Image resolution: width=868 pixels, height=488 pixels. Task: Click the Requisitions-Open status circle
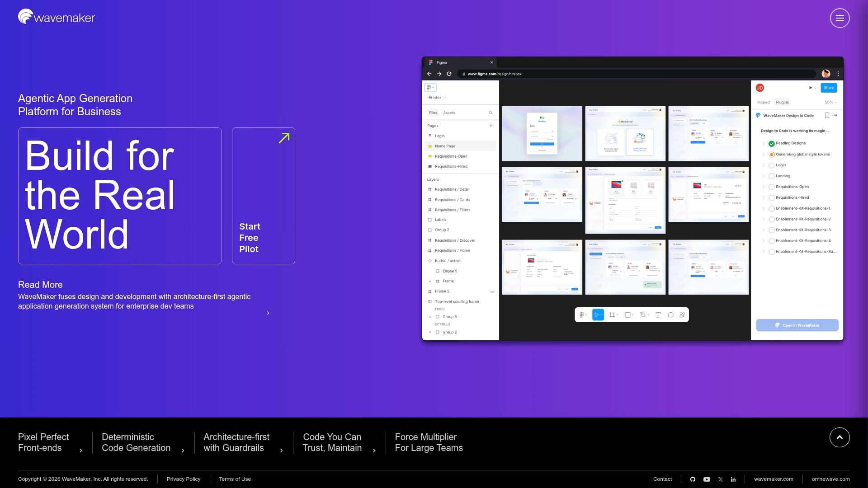pos(771,187)
